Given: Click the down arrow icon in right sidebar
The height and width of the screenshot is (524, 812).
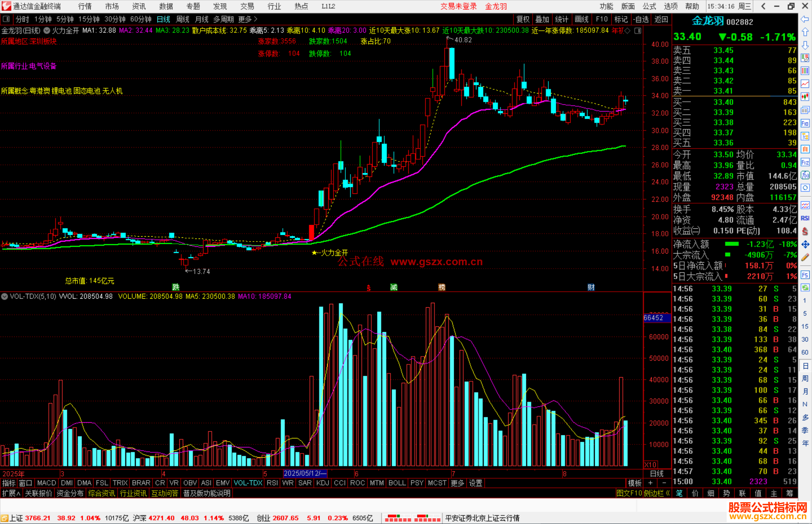Looking at the screenshot, I should coord(805,45).
